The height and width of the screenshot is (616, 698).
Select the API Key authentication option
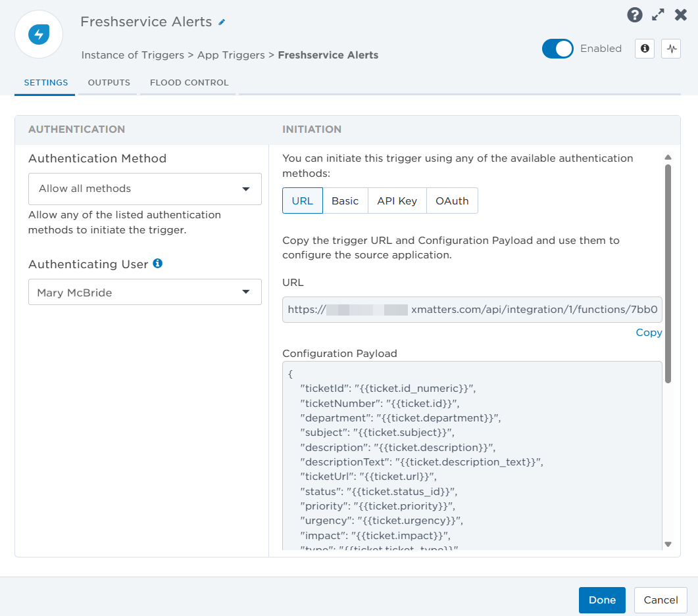coord(397,201)
